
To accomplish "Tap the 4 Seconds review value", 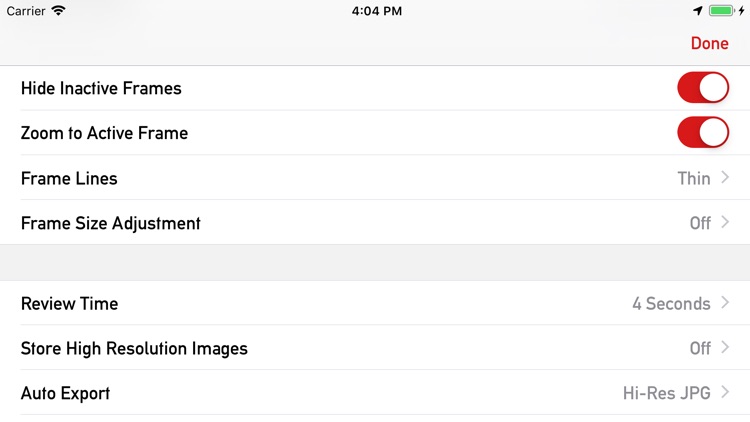I will tap(671, 304).
